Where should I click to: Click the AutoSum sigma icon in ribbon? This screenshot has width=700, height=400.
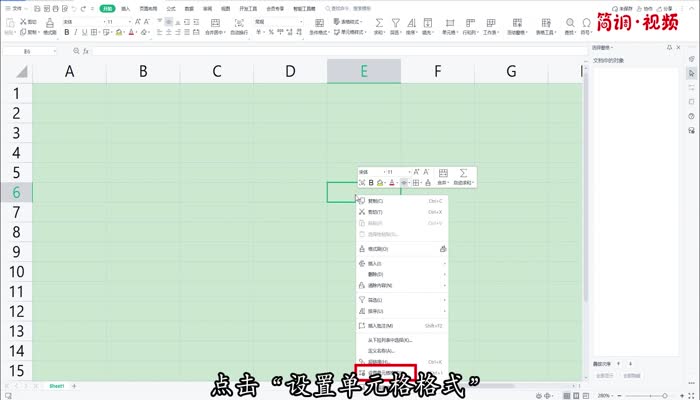pyautogui.click(x=381, y=21)
